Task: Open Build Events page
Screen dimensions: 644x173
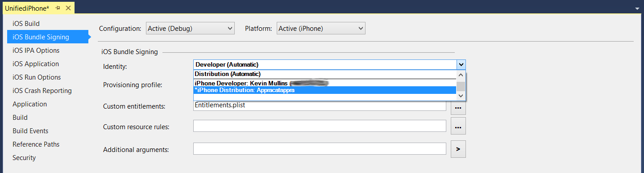Action: (x=30, y=131)
